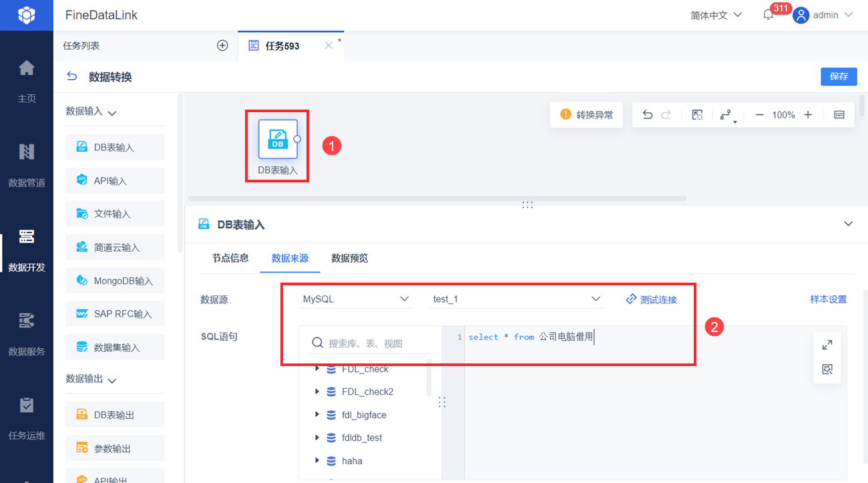Open 任务运维 task operations section
Screen dimensions: 868x483
coord(27,418)
